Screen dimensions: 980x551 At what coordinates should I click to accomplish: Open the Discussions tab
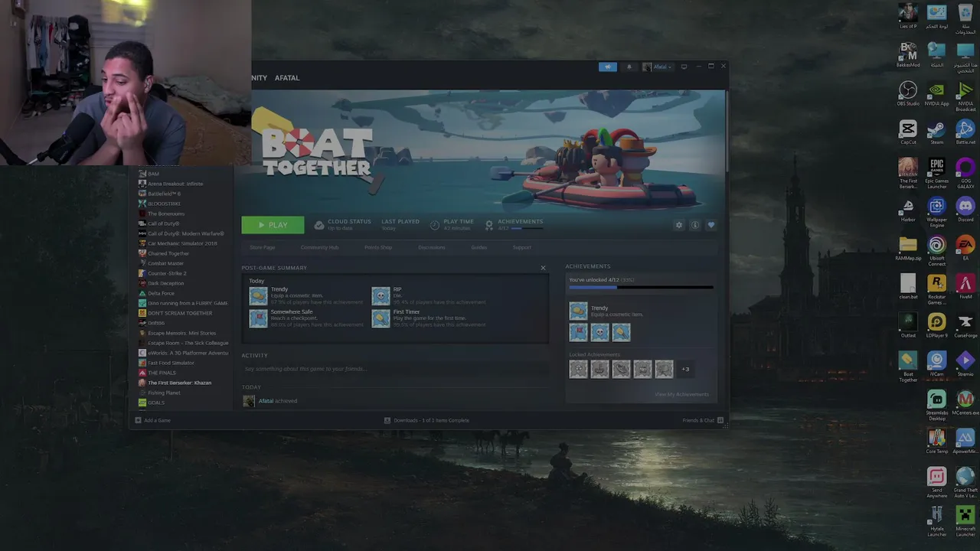click(432, 247)
